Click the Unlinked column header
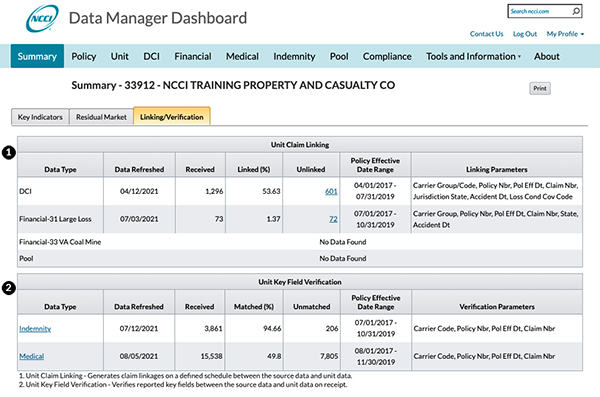This screenshot has width=600, height=397. [311, 169]
